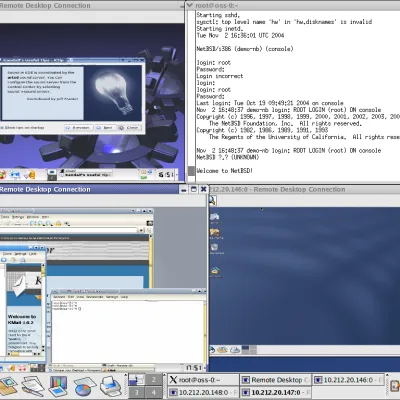Screen dimensions: 400x400
Task: Maximize the lower-left Remote Desktop Connection window
Action: pos(193,189)
